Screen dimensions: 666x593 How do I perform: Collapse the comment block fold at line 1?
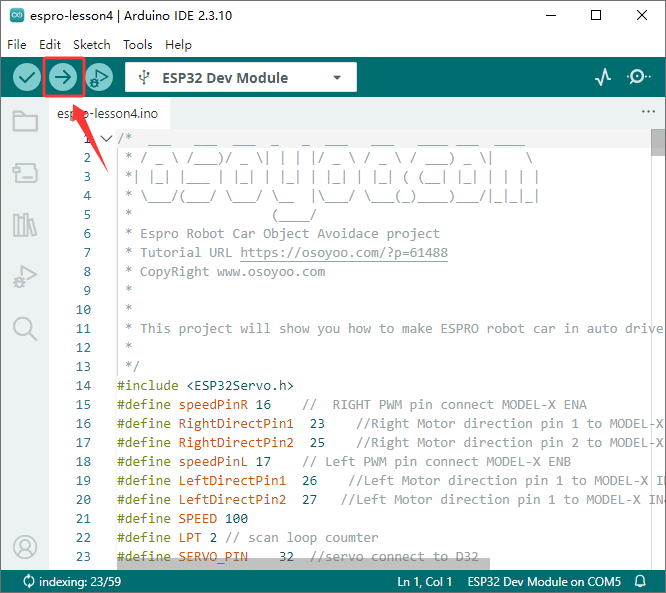pyautogui.click(x=106, y=138)
